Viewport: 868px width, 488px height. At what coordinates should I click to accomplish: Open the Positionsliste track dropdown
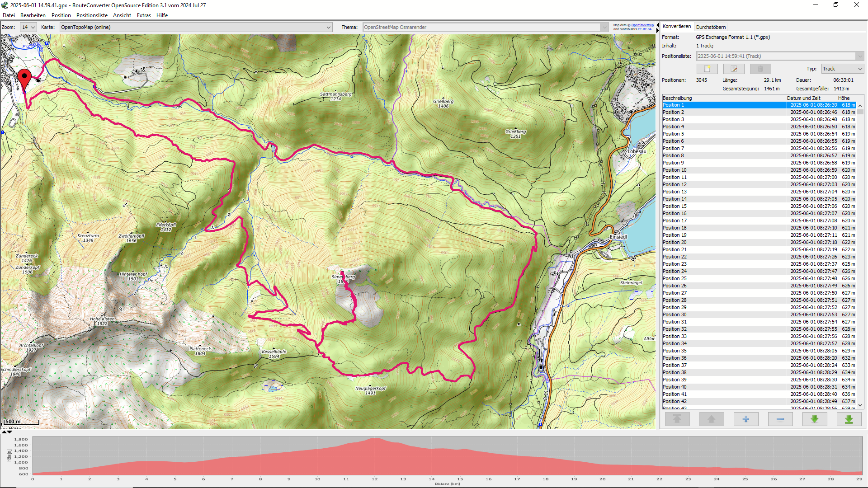[780, 56]
